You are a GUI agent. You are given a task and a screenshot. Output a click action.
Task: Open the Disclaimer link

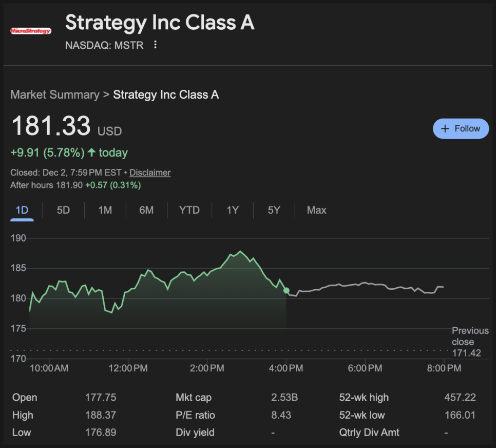(x=150, y=173)
